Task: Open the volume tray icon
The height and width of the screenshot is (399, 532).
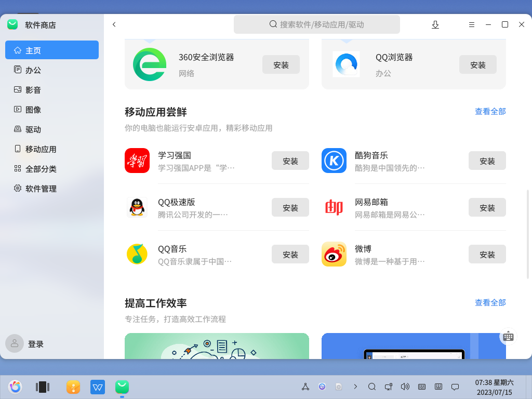Action: point(405,387)
